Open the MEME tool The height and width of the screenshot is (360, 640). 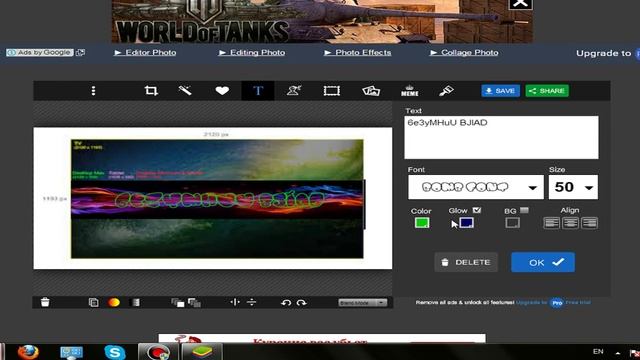[x=409, y=91]
